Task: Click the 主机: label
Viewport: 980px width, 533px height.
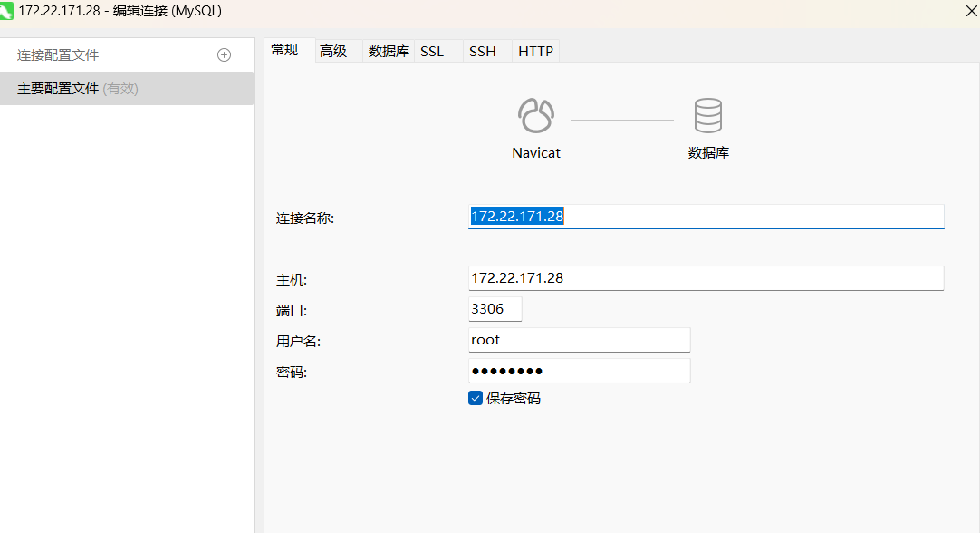Action: [292, 280]
